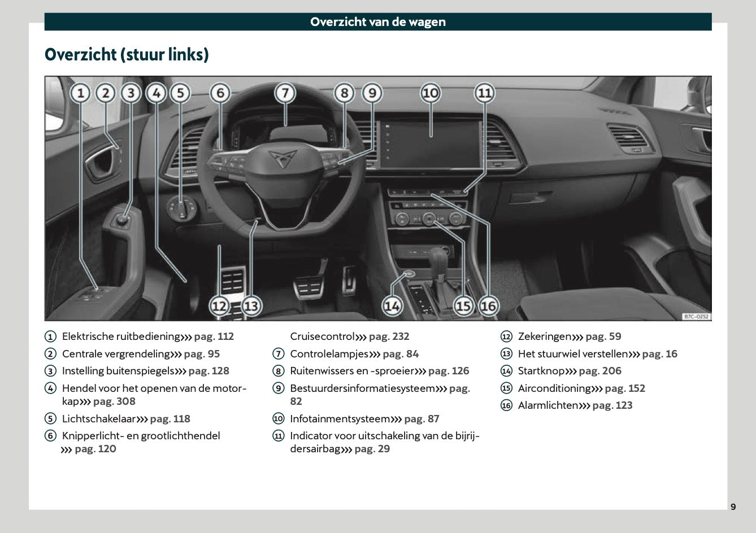
Task: Follow pag. 206 for Startknop
Action: (600, 371)
